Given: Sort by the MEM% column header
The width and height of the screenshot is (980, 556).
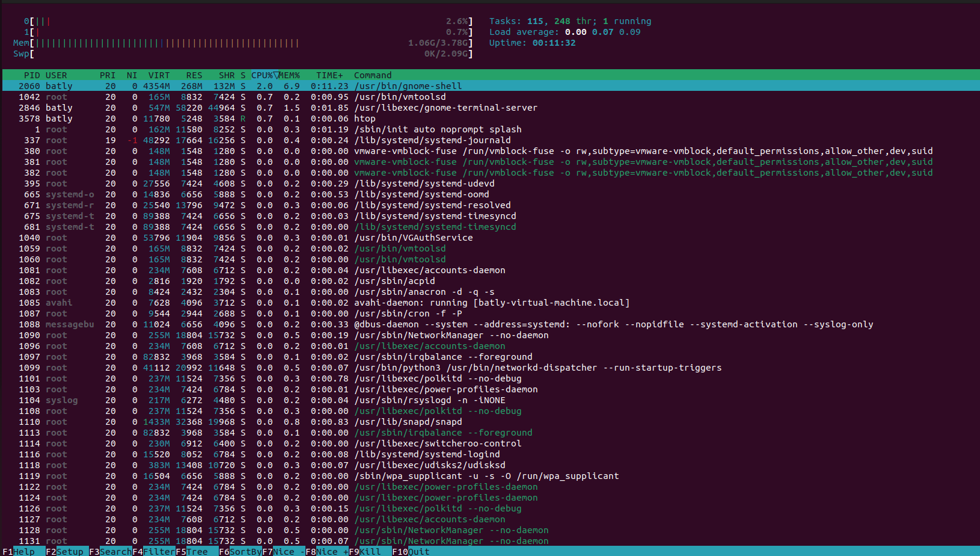Looking at the screenshot, I should [289, 75].
